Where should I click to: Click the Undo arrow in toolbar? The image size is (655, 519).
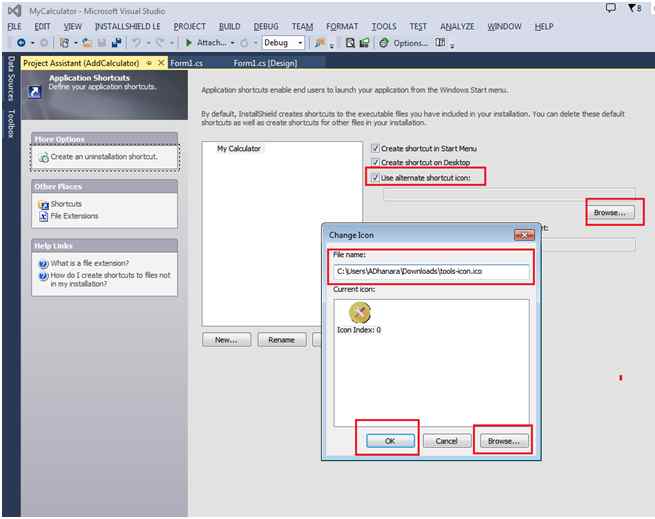pyautogui.click(x=136, y=43)
